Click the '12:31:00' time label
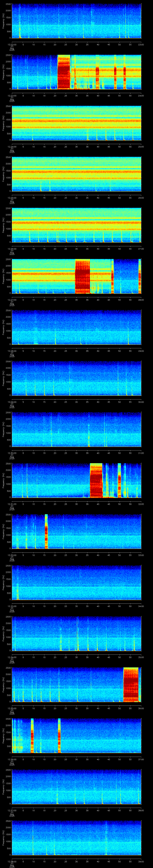This screenshot has height=868, width=153. 12,504
